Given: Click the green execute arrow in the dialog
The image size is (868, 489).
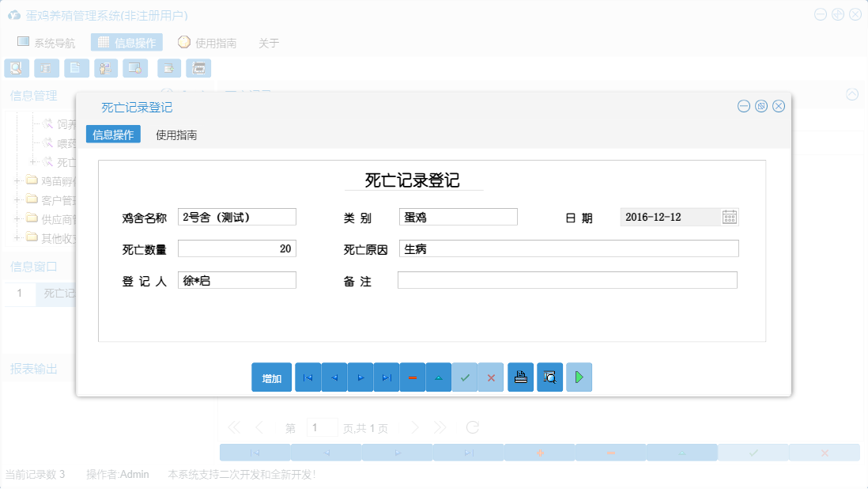Looking at the screenshot, I should 579,377.
